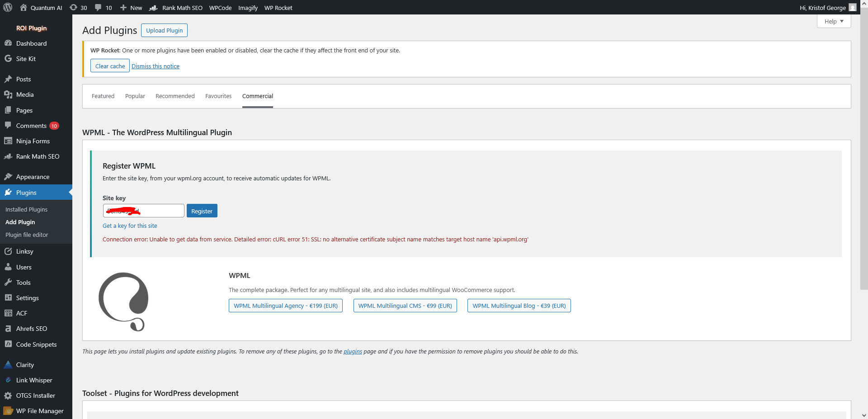This screenshot has width=868, height=419.
Task: Switch to the Favourites tab
Action: [218, 96]
